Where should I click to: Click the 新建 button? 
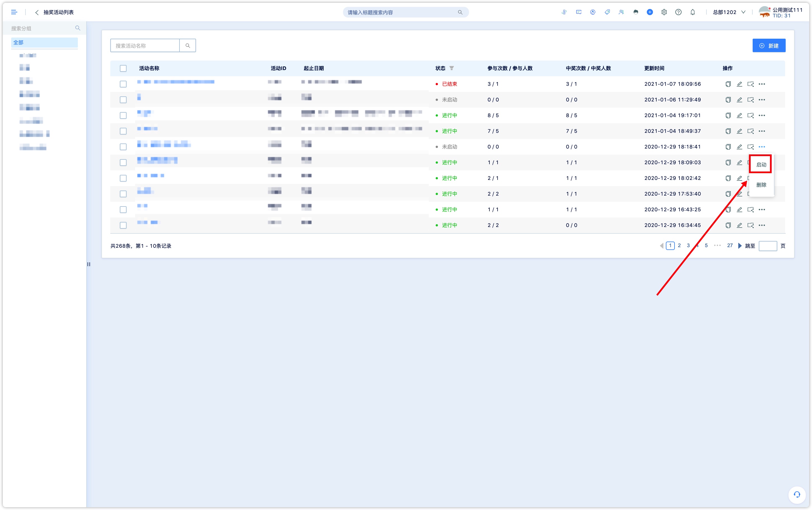[x=769, y=45]
